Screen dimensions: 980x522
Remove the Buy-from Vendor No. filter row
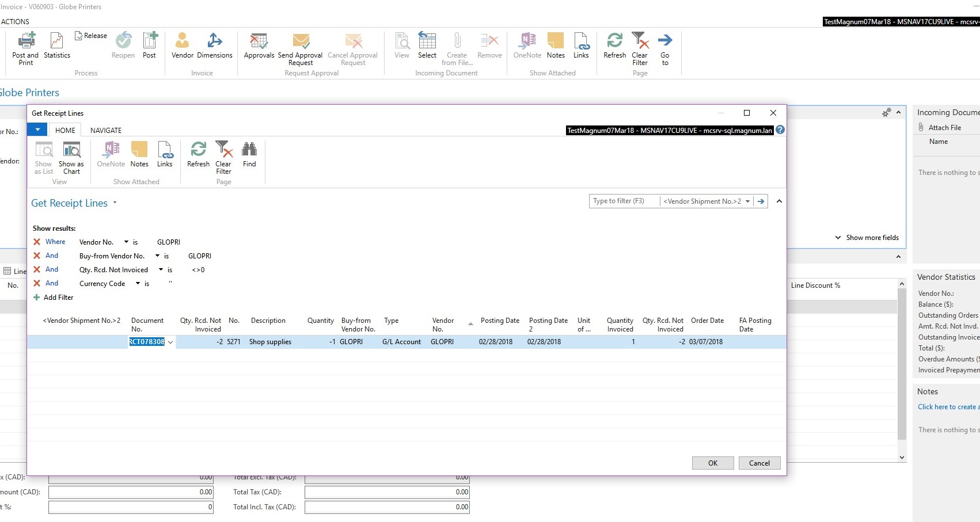37,256
